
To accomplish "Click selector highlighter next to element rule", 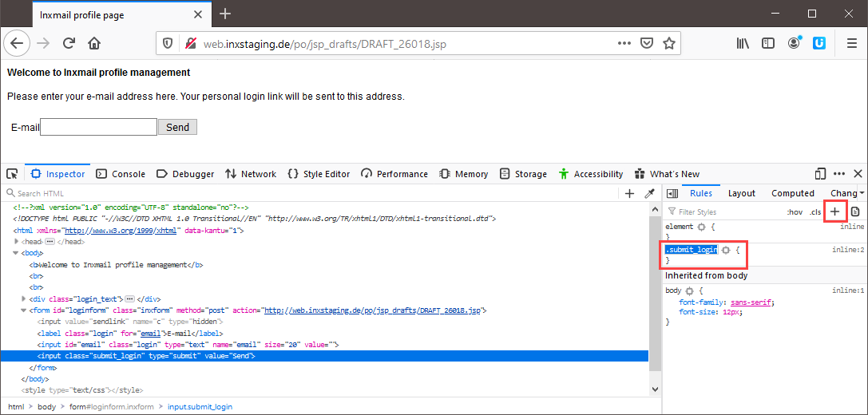I will click(x=701, y=227).
